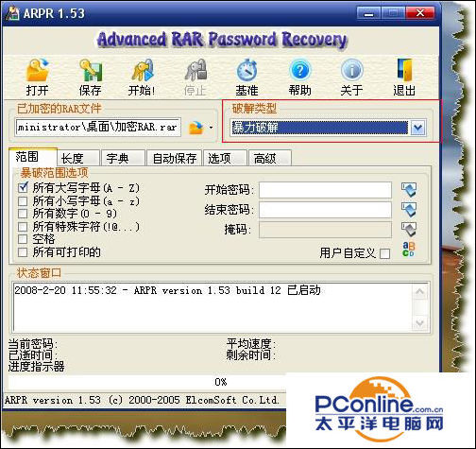Image resolution: width=476 pixels, height=449 pixels.
Task: Click the encrypted RAR file path field
Action: (x=98, y=128)
